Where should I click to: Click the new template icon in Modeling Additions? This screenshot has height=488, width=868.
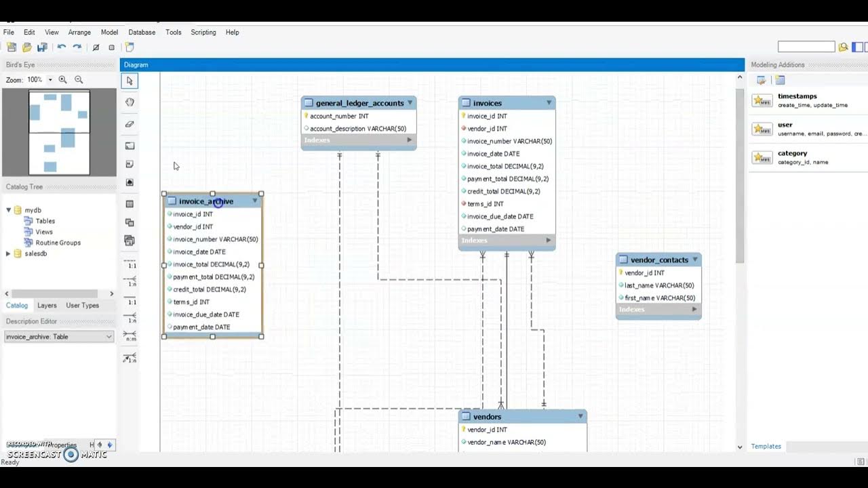pyautogui.click(x=780, y=80)
